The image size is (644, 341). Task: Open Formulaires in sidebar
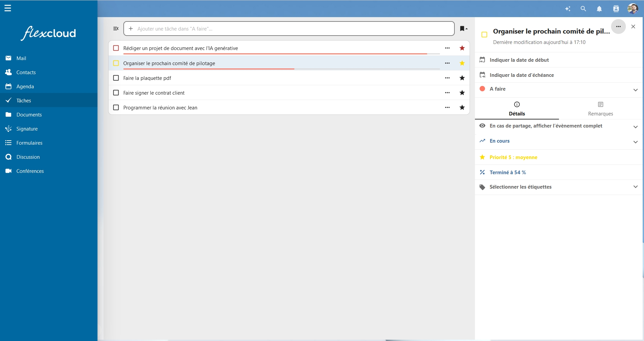pyautogui.click(x=49, y=143)
